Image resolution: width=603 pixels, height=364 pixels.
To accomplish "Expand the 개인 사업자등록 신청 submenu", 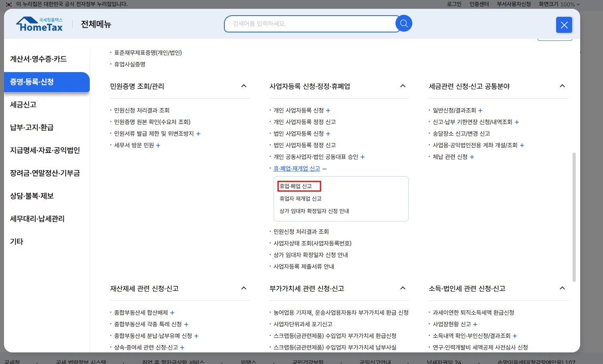I will [328, 110].
